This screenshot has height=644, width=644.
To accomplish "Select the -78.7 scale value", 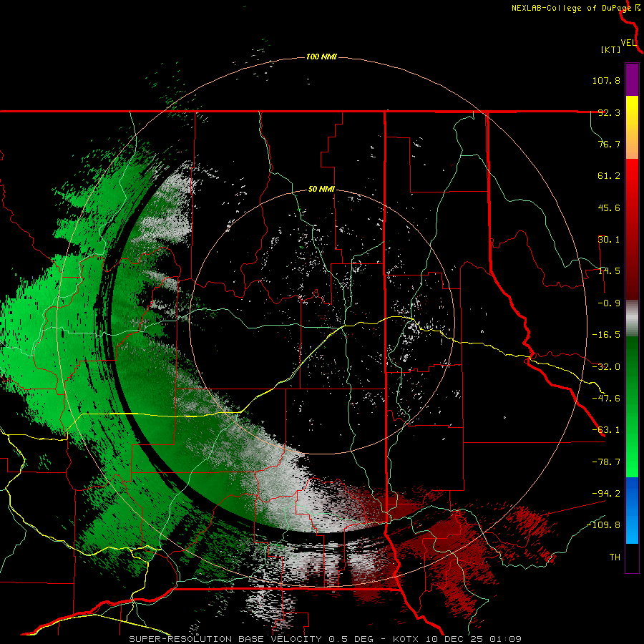I will coord(606,462).
